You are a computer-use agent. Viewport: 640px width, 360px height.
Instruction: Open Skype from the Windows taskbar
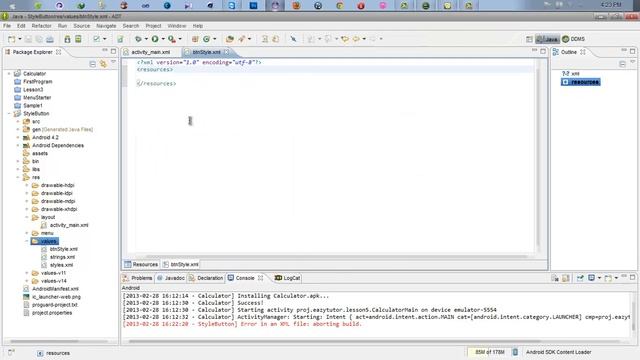point(231,6)
